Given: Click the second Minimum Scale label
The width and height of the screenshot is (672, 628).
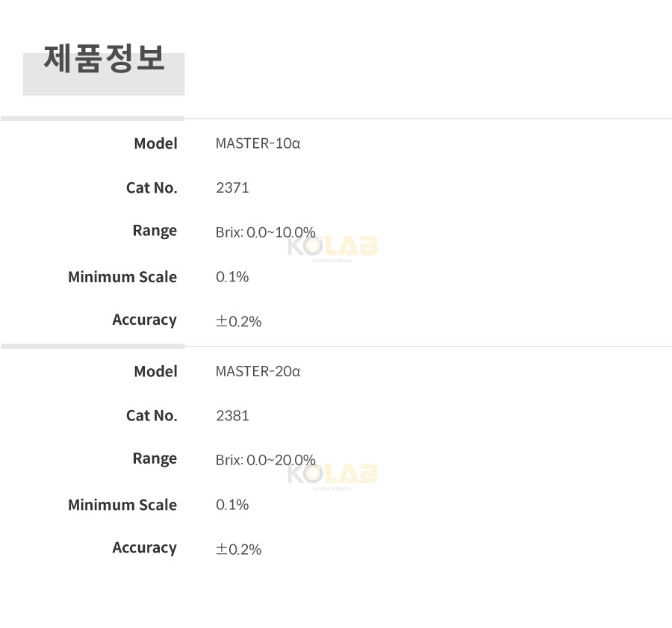Looking at the screenshot, I should (122, 505).
